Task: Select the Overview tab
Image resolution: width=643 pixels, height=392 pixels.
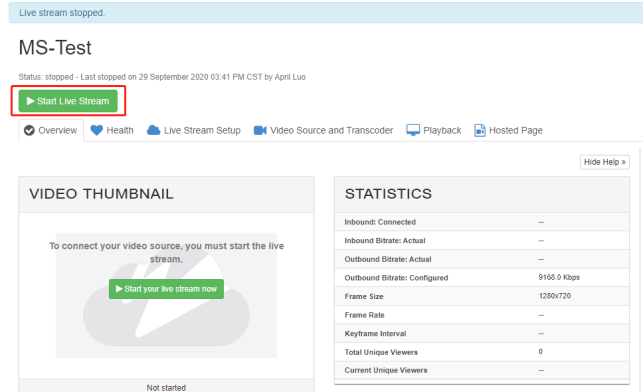Action: (x=51, y=130)
